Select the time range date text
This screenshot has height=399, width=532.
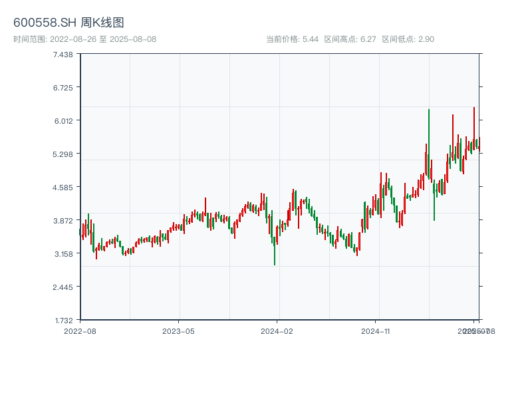pyautogui.click(x=84, y=39)
